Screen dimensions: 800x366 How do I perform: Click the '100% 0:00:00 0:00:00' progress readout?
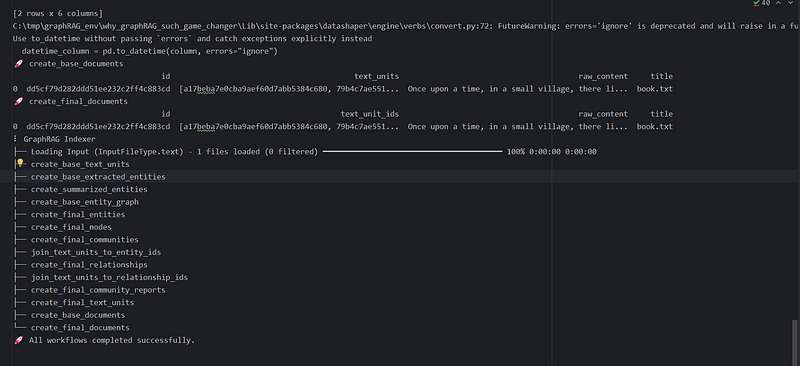point(552,152)
